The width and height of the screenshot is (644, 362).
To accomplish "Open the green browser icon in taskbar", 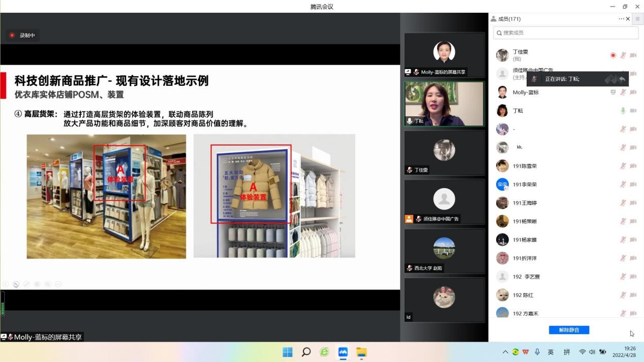I will pyautogui.click(x=324, y=352).
